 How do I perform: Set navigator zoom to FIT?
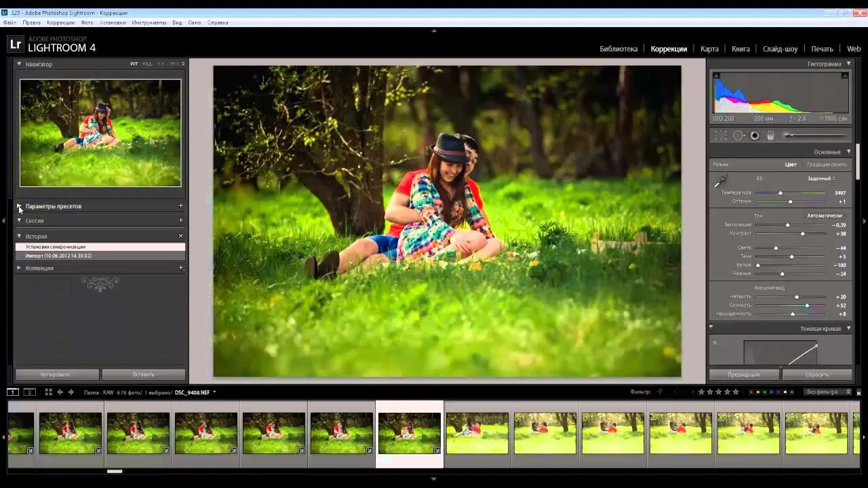pos(134,64)
